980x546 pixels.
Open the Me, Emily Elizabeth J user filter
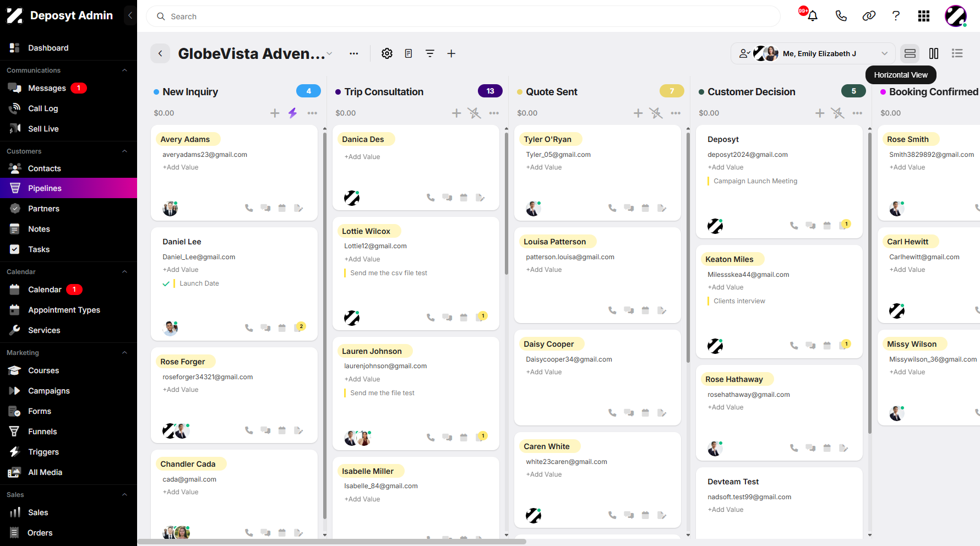(x=814, y=53)
